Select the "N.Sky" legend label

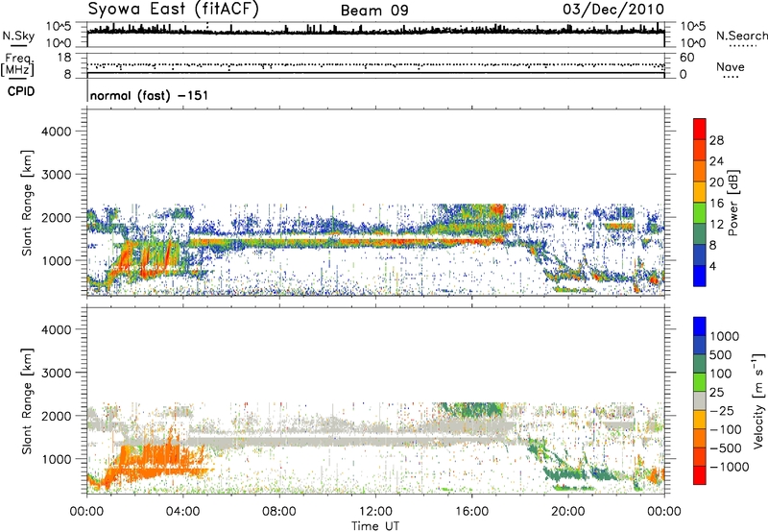(18, 36)
